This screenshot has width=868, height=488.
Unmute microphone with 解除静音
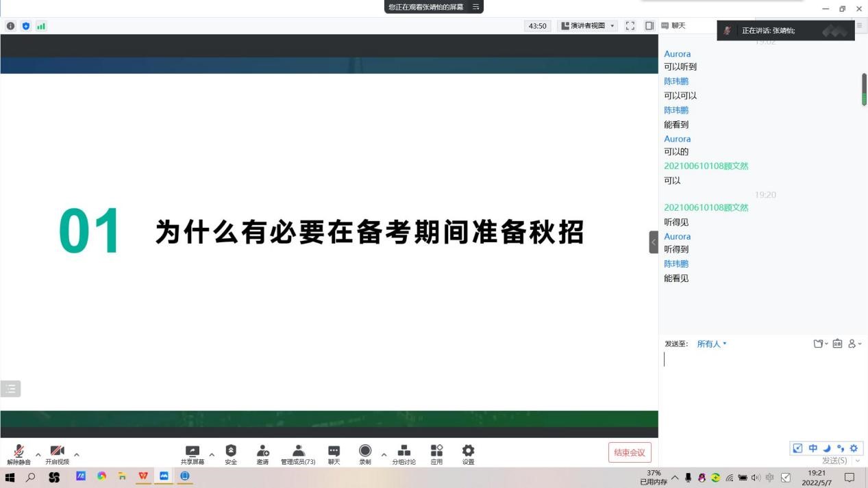[19, 453]
